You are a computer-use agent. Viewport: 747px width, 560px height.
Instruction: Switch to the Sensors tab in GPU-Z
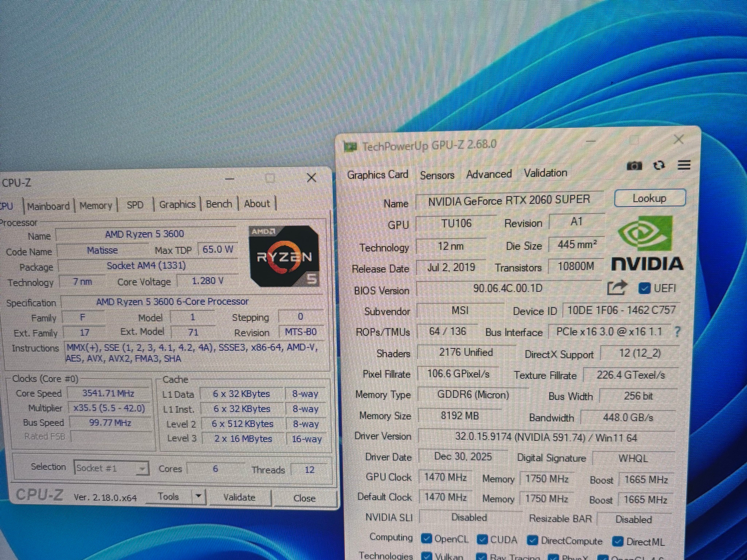point(437,175)
